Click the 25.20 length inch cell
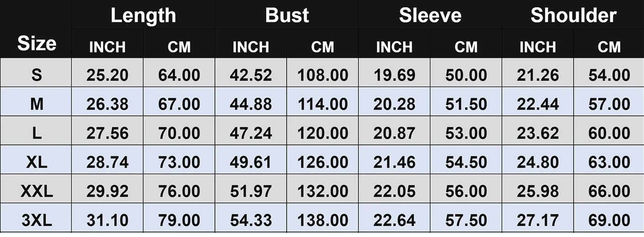 click(x=108, y=75)
